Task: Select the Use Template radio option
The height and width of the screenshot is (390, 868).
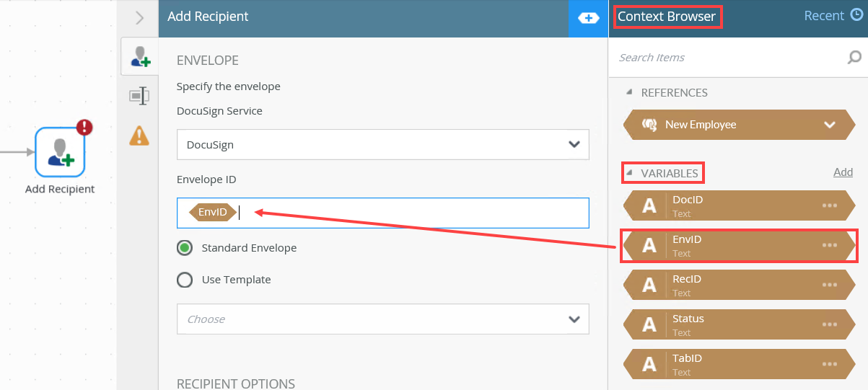Action: point(185,280)
